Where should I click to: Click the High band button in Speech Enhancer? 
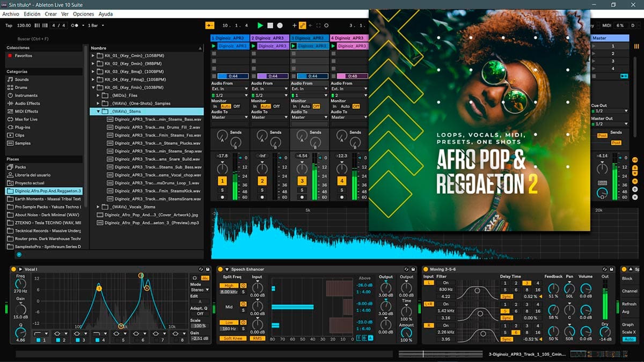coord(229,285)
